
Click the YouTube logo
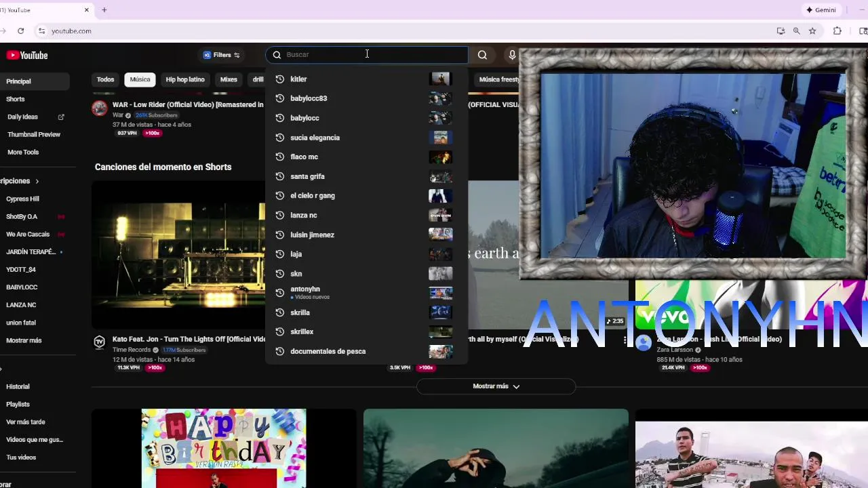pos(27,55)
